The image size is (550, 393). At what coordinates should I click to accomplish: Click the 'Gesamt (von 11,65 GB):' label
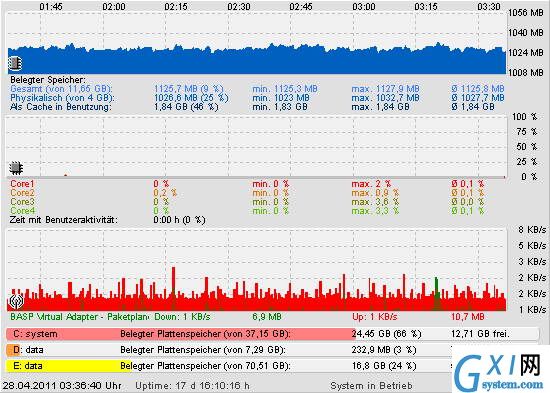(x=61, y=89)
